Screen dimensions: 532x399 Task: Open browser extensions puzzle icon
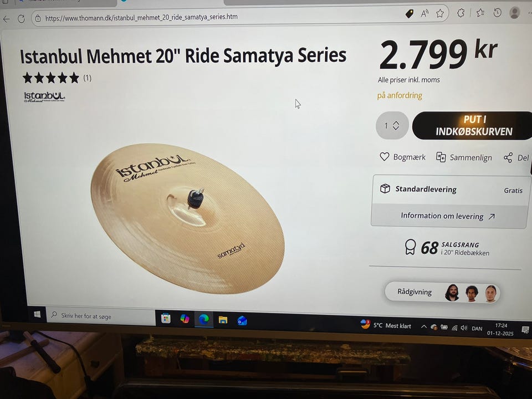(461, 13)
